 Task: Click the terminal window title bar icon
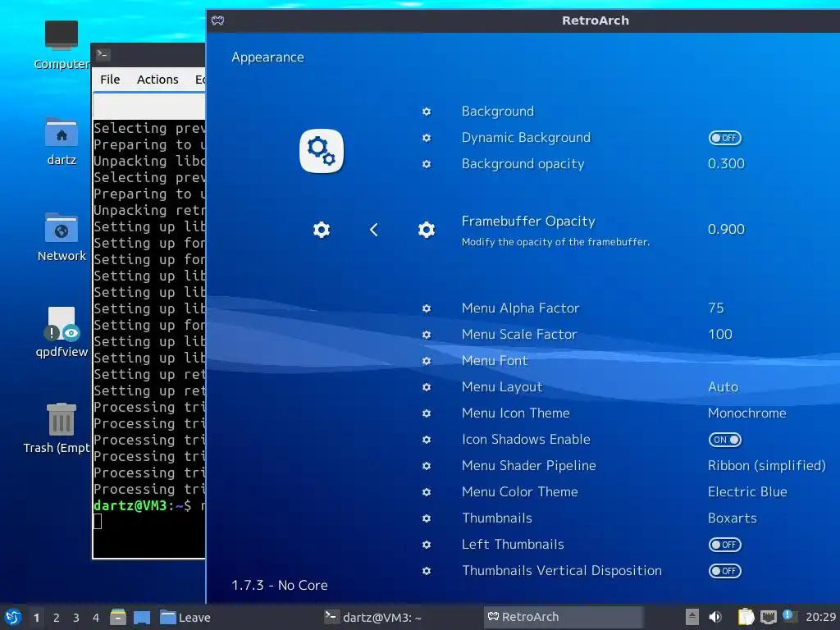[103, 54]
